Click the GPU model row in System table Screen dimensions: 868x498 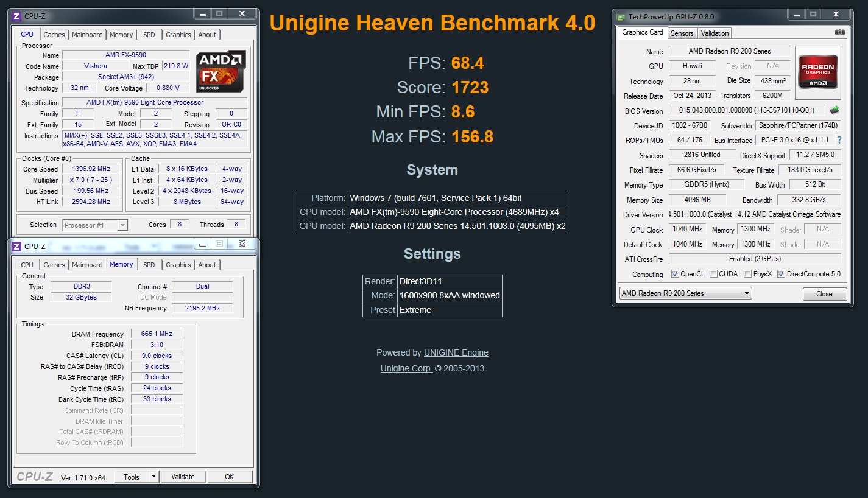click(x=432, y=226)
